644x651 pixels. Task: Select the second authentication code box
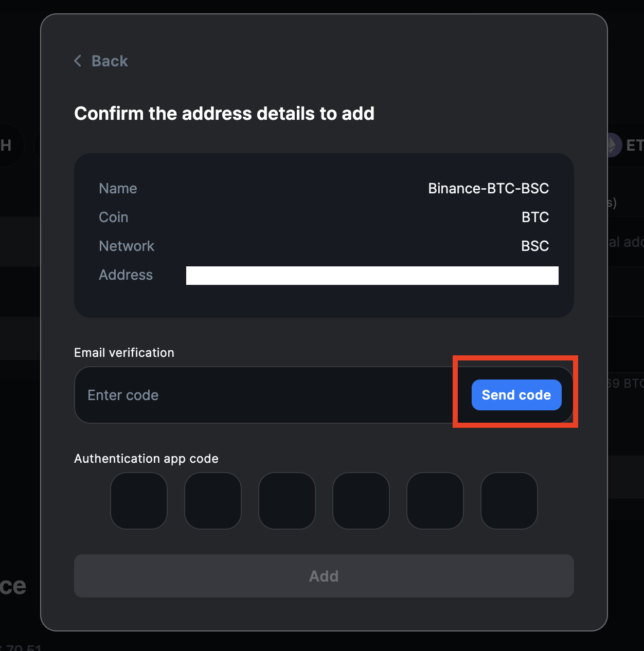coord(213,501)
